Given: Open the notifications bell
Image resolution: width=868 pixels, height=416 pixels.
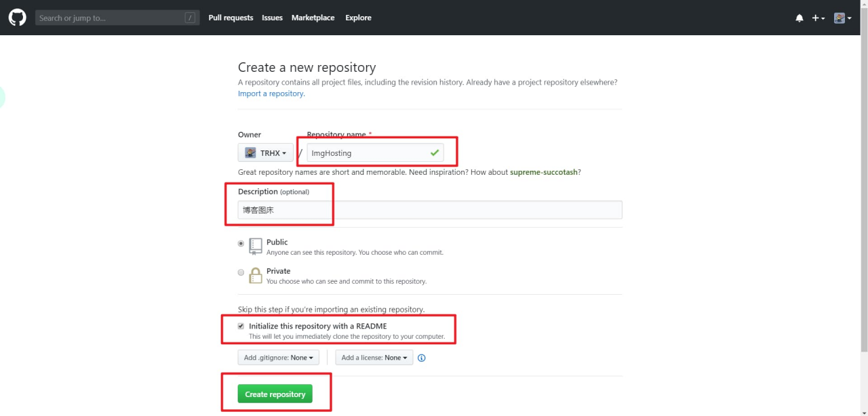Looking at the screenshot, I should point(800,18).
